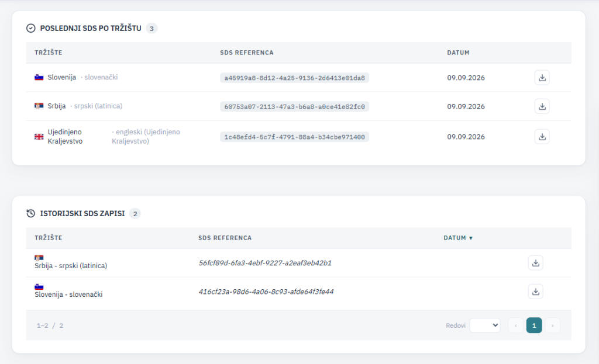Click the count badge 3 in latest SDS heading

pyautogui.click(x=152, y=28)
